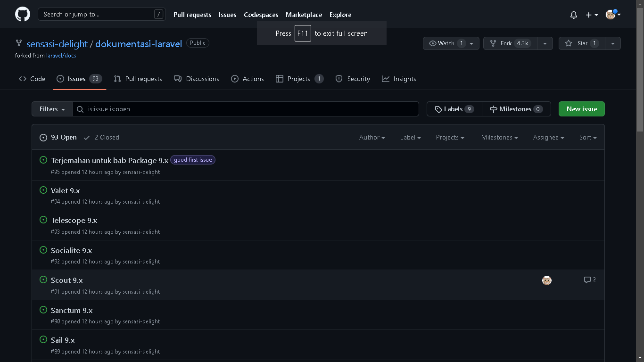The width and height of the screenshot is (644, 362).
Task: Open the Security tab
Action: [x=353, y=79]
